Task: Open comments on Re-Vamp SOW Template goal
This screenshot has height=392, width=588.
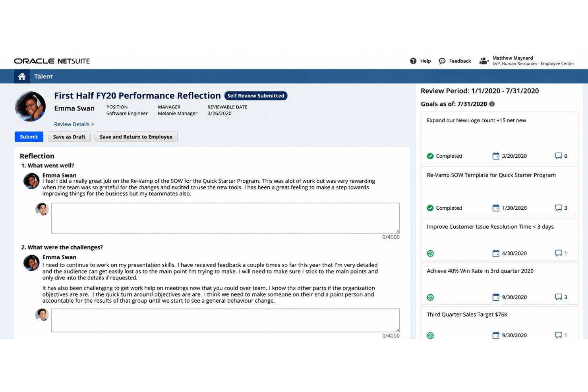Action: click(558, 208)
